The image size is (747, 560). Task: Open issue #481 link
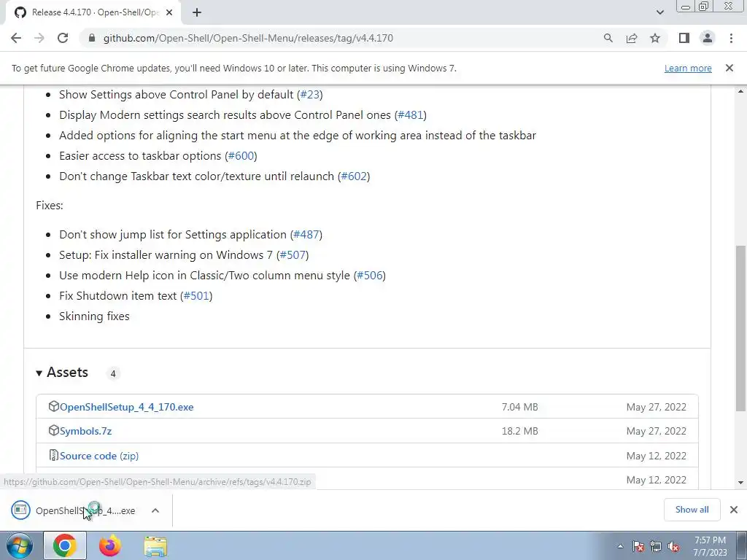tap(410, 114)
